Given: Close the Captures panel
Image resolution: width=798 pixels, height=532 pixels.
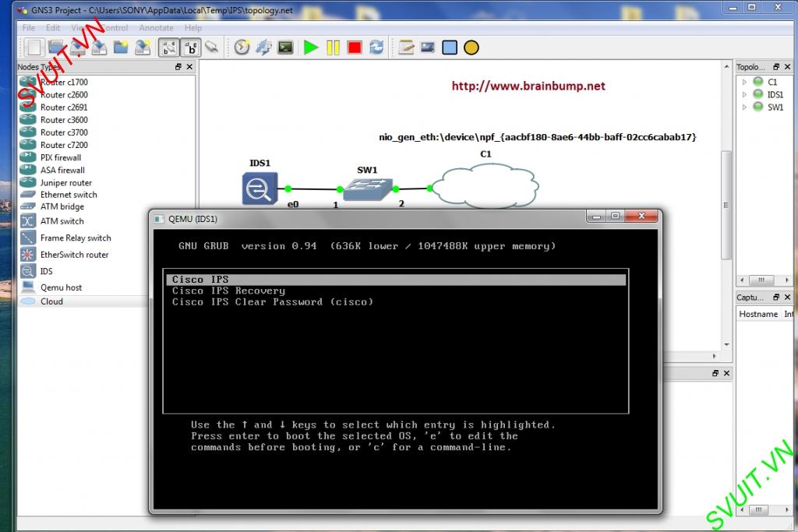Looking at the screenshot, I should click(787, 297).
